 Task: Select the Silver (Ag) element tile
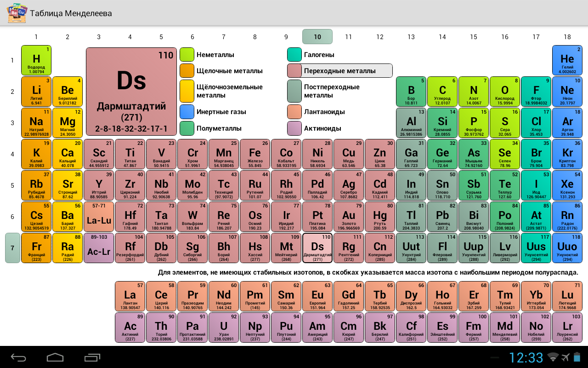pyautogui.click(x=349, y=185)
